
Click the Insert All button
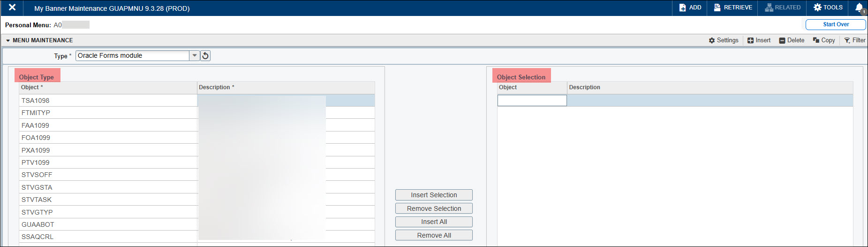tap(434, 222)
